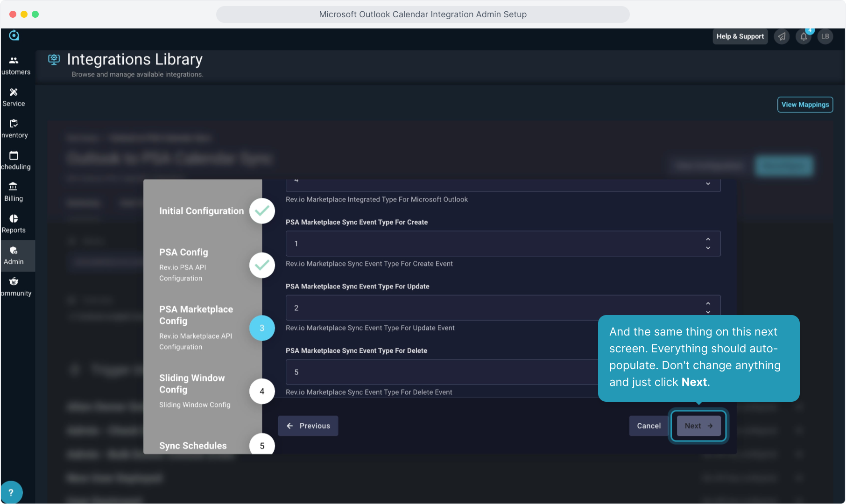
Task: Click the LB user avatar
Action: coord(825,36)
